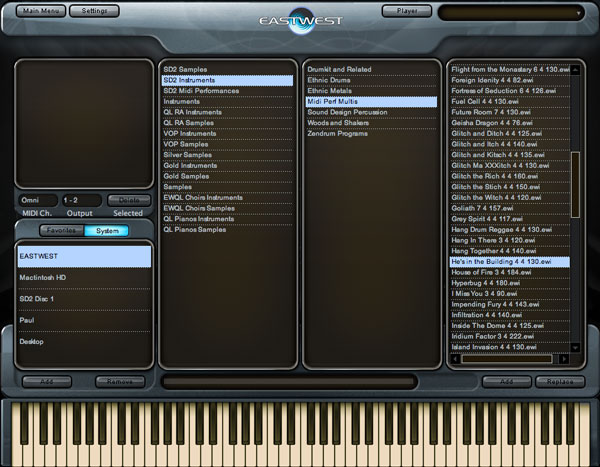Click the horizontal scrollbar in file list
The image size is (600, 467).
pos(507,359)
